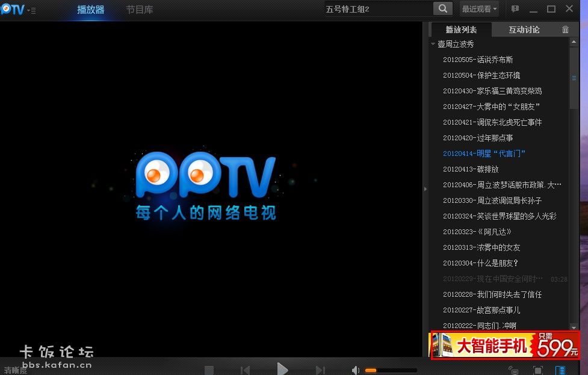This screenshot has width=588, height=375.
Task: Clear the playlist with trash icon
Action: click(565, 29)
